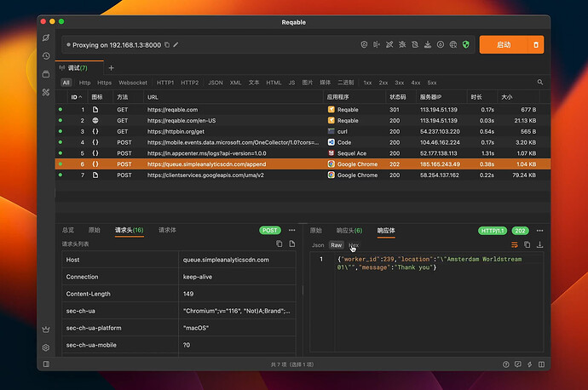Copy response body icon
Viewport: 588px width, 390px height.
pos(527,244)
